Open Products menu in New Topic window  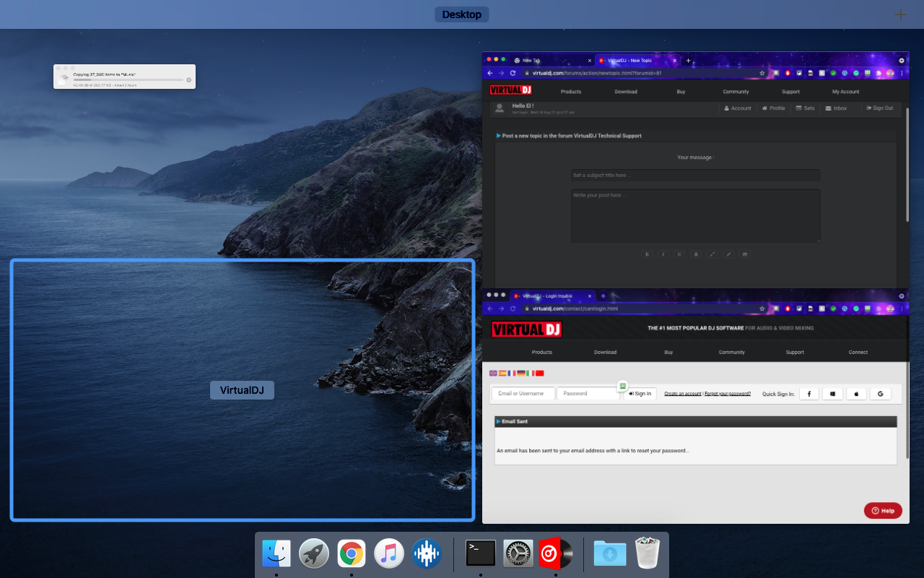click(x=571, y=92)
